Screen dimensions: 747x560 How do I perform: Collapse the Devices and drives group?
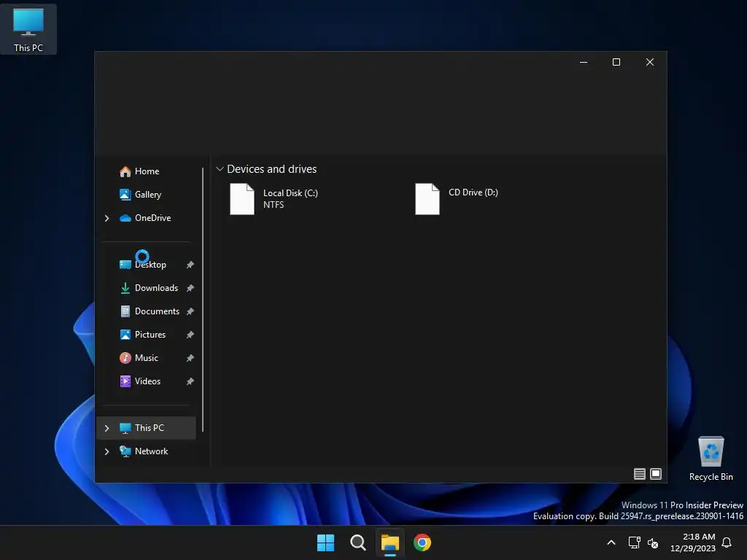[220, 169]
